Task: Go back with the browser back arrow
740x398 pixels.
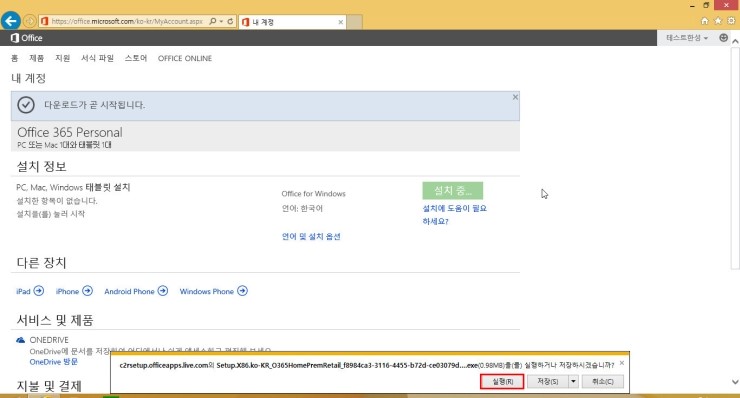Action: (10, 21)
